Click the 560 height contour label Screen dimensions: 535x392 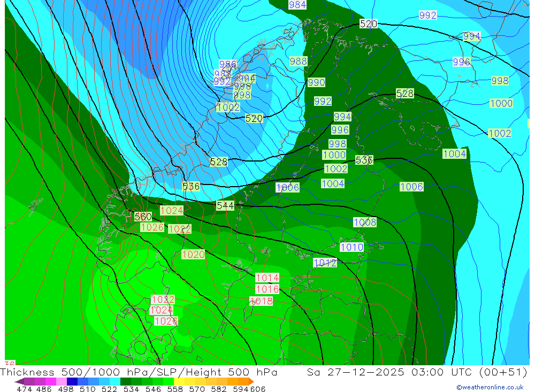click(143, 217)
